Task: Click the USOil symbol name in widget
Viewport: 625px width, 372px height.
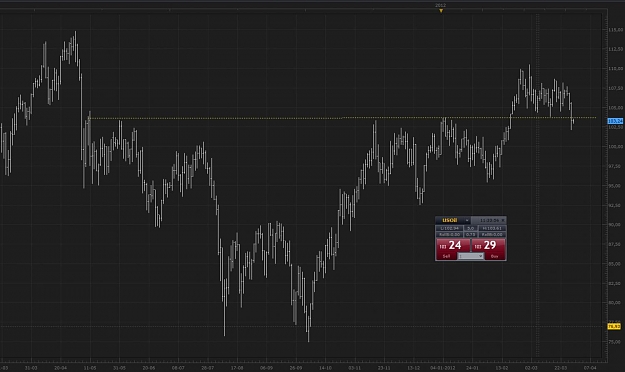Action: (x=450, y=220)
